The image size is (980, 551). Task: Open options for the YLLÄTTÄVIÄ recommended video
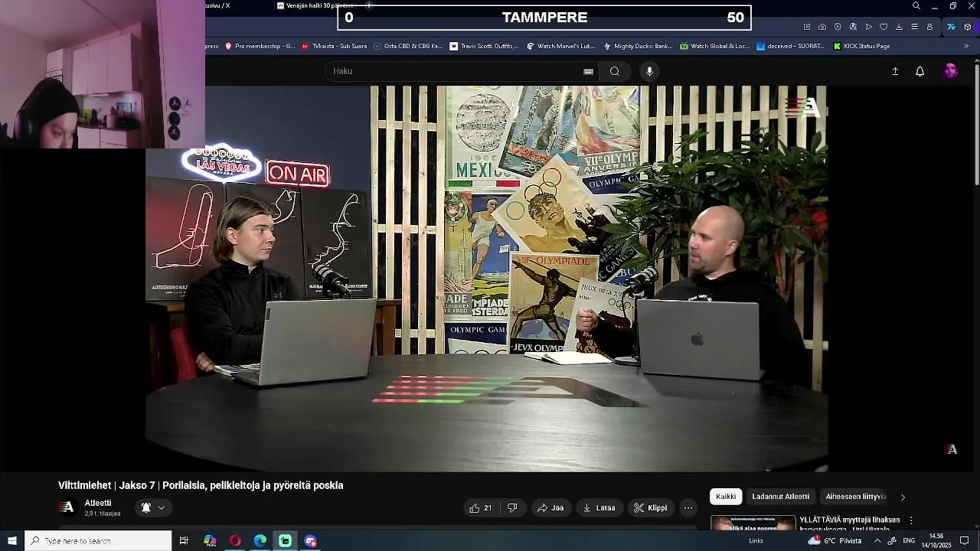(x=911, y=520)
